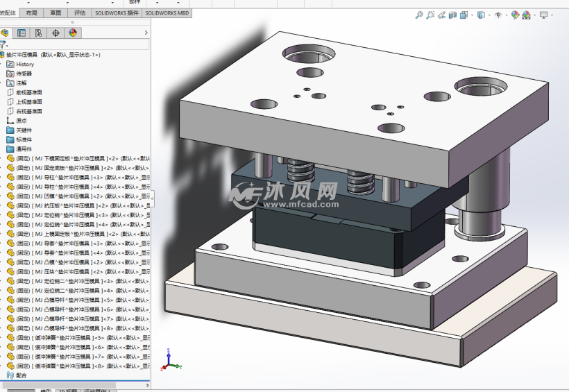This screenshot has width=569, height=392.
Task: Click the Zoom to Fit magnifier icon
Action: pos(419,15)
